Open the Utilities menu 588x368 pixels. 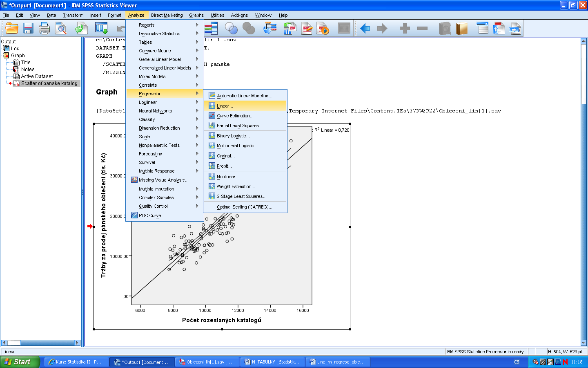click(217, 15)
